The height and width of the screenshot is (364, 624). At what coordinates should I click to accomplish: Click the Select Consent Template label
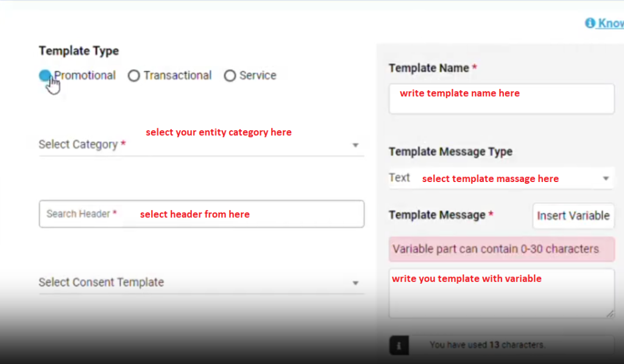coord(101,282)
